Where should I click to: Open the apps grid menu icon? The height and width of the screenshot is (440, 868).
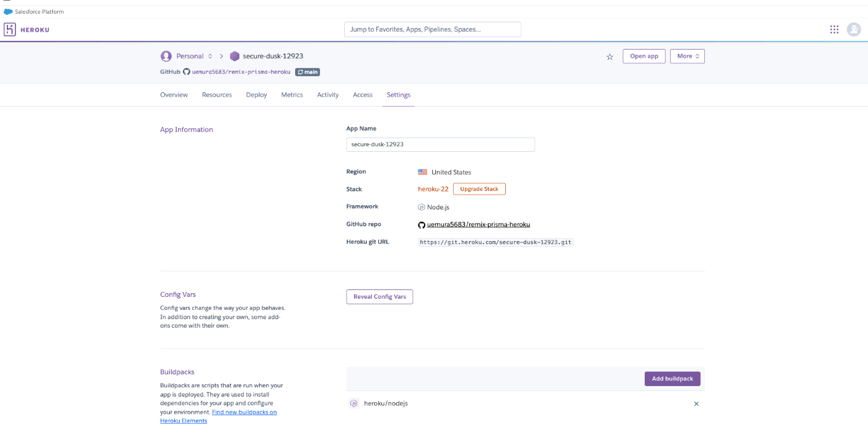point(835,29)
